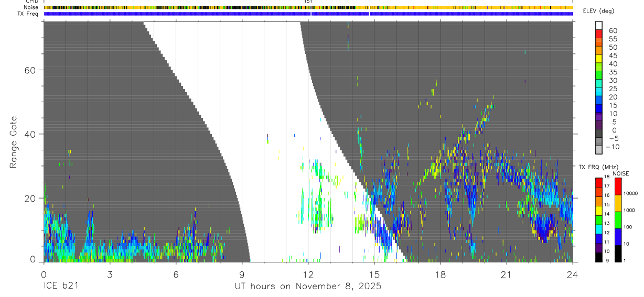This screenshot has width=644, height=297.
Task: Click the '1000' value on NOISE colorbar
Action: tap(630, 210)
